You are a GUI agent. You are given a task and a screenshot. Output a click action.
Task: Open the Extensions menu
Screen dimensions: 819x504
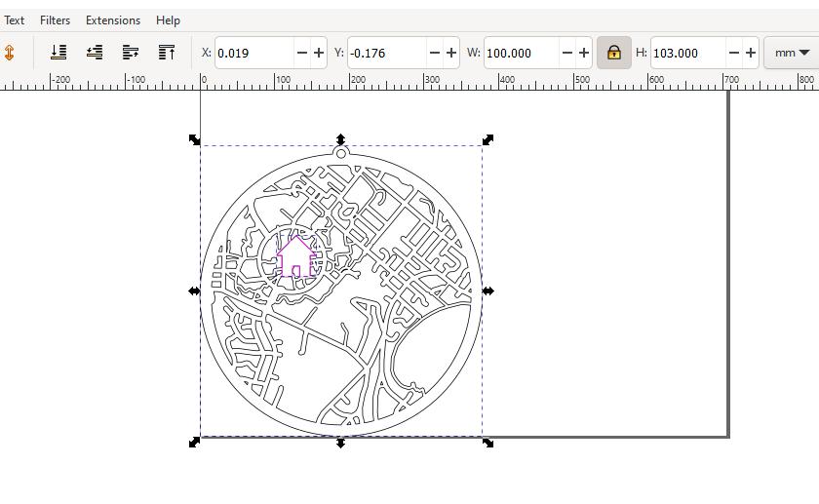coord(113,20)
